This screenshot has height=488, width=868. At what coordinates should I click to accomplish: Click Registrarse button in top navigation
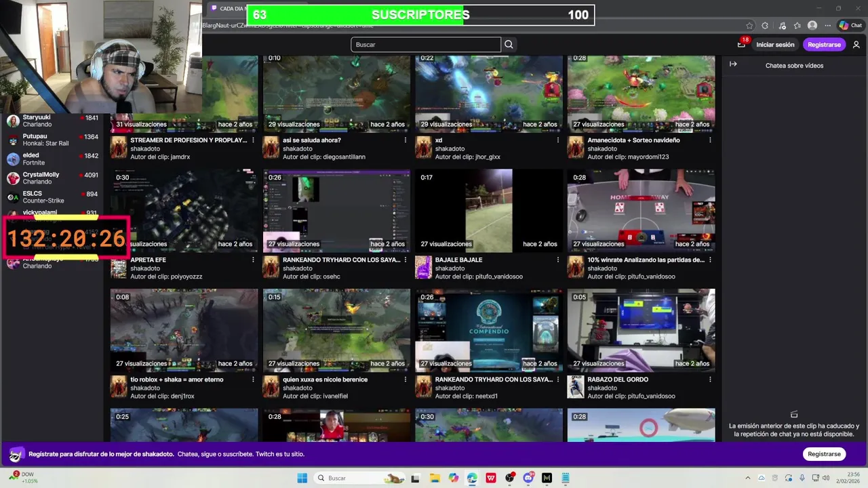tap(824, 45)
